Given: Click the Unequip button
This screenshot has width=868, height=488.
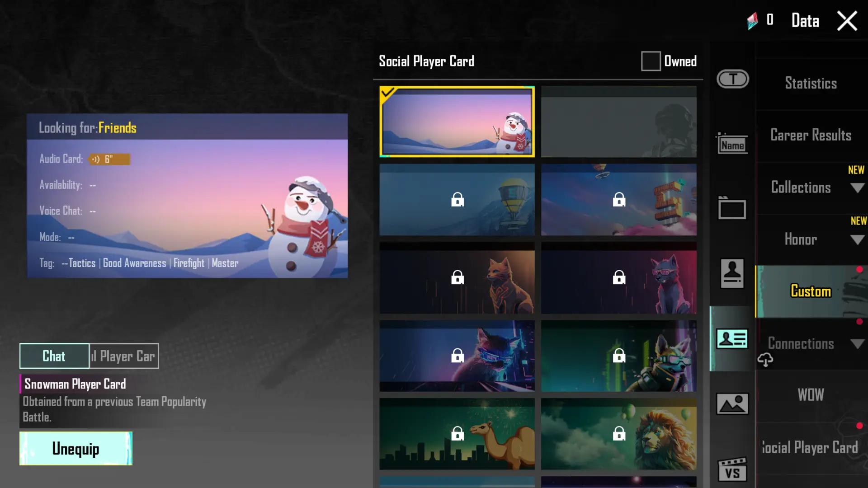Looking at the screenshot, I should click(76, 448).
